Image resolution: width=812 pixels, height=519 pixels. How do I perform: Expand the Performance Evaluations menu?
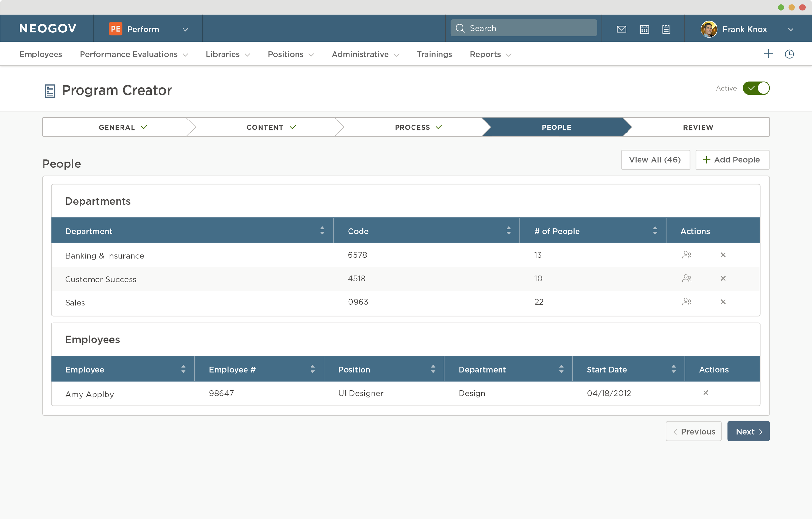coord(133,54)
